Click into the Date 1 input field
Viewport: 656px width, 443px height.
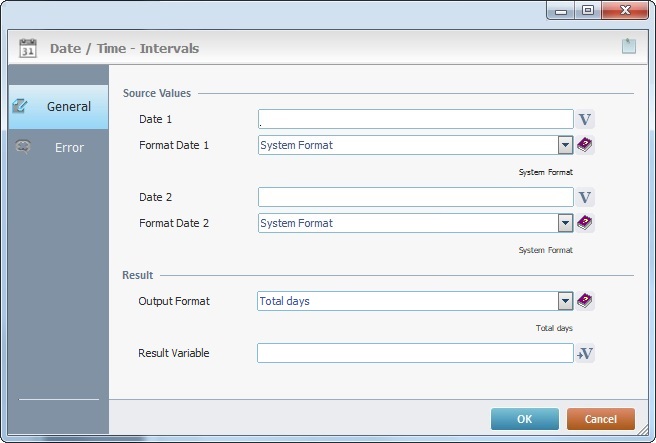(415, 119)
